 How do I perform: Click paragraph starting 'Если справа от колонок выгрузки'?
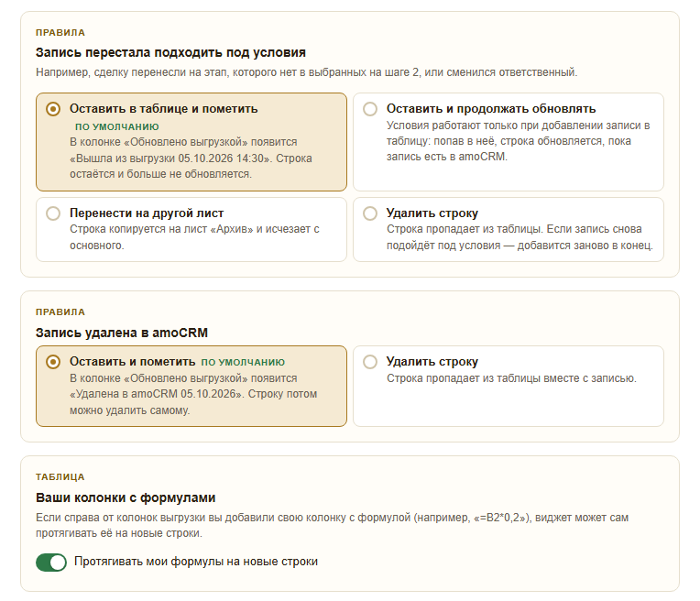pos(333,525)
